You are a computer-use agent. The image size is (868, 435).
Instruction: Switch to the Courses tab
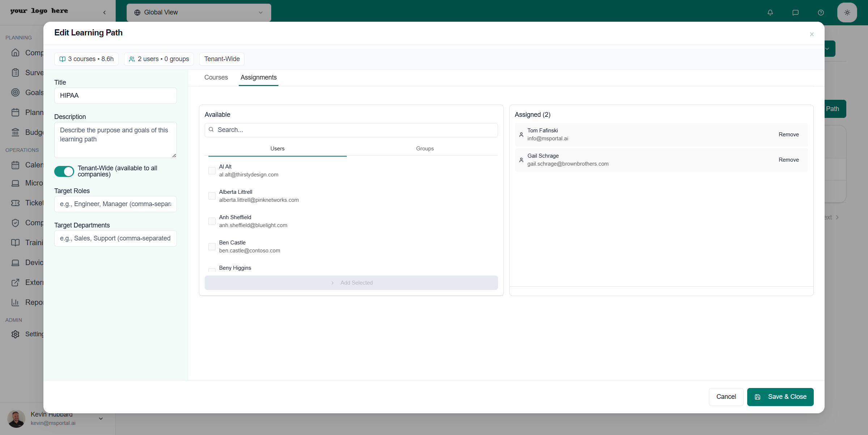216,77
